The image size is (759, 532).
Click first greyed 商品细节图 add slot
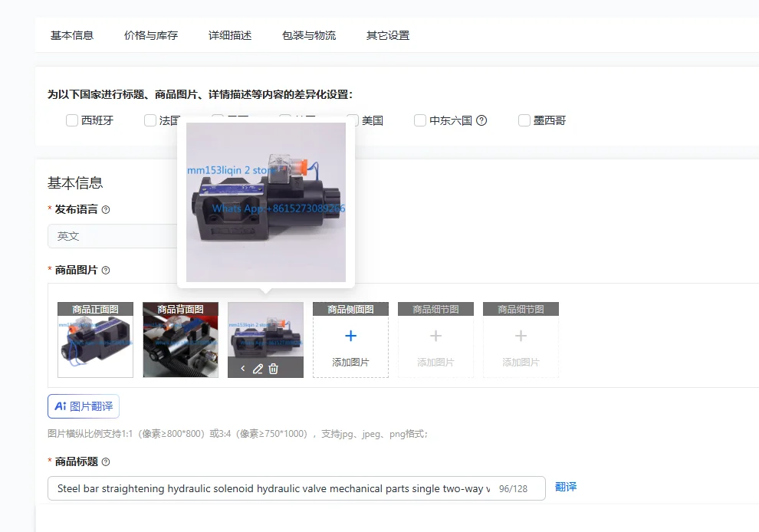pyautogui.click(x=435, y=340)
